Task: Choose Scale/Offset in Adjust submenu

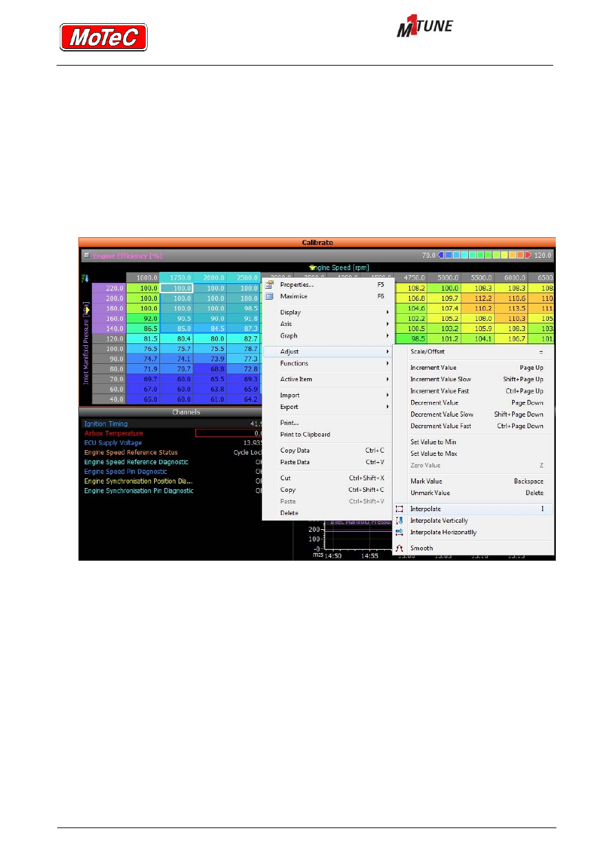Action: point(474,352)
